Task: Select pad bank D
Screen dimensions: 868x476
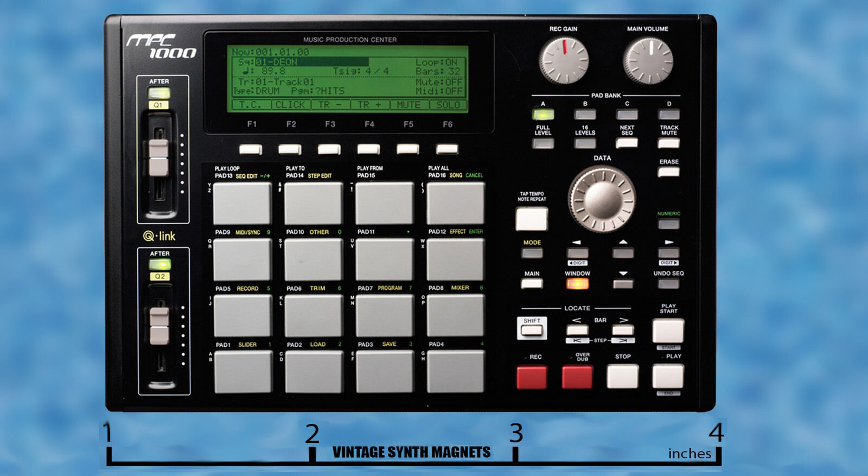Action: click(x=668, y=115)
